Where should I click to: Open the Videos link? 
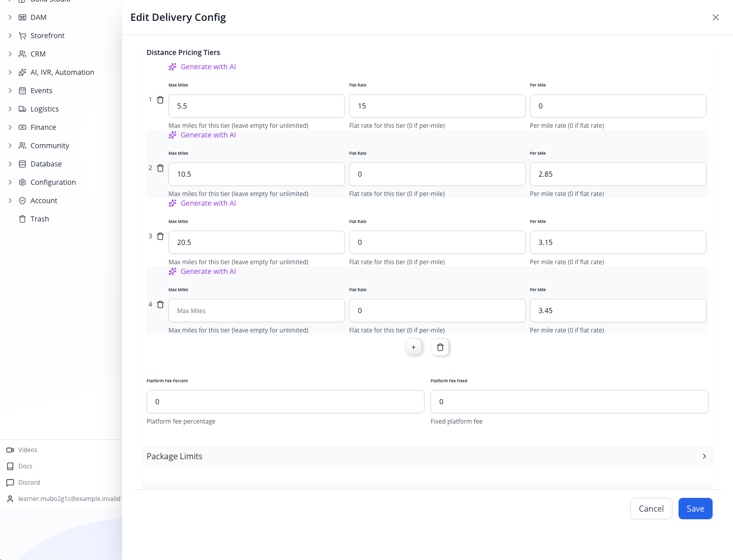pyautogui.click(x=27, y=450)
